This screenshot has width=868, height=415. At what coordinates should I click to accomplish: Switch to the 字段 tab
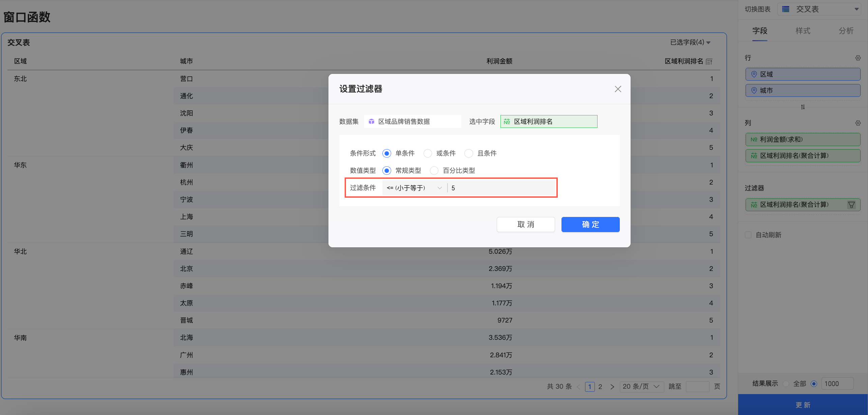pyautogui.click(x=760, y=31)
